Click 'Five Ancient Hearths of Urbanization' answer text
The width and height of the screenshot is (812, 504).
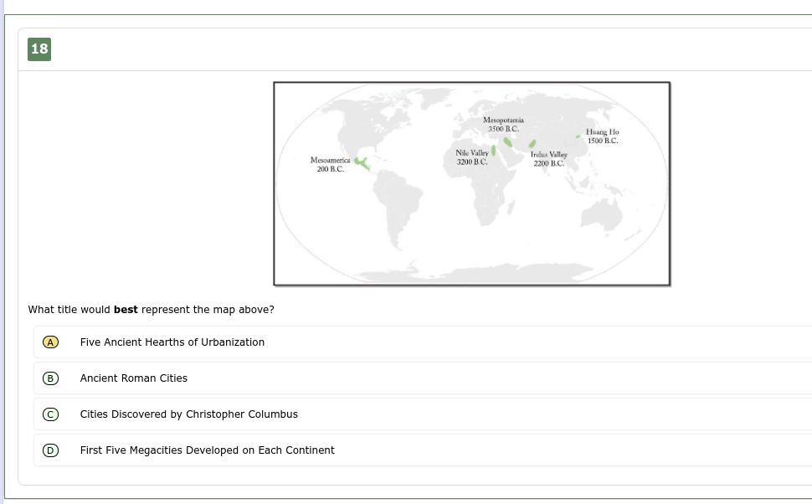172,342
